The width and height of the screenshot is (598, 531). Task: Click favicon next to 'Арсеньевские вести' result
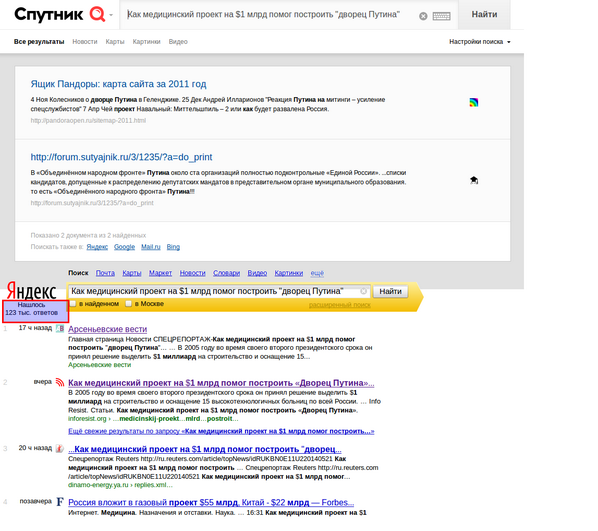coord(60,328)
